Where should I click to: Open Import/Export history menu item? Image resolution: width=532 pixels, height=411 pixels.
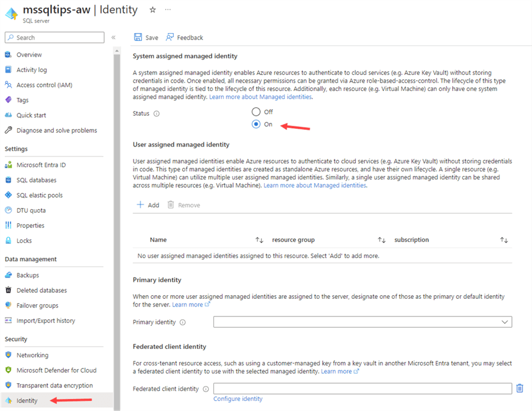[46, 321]
